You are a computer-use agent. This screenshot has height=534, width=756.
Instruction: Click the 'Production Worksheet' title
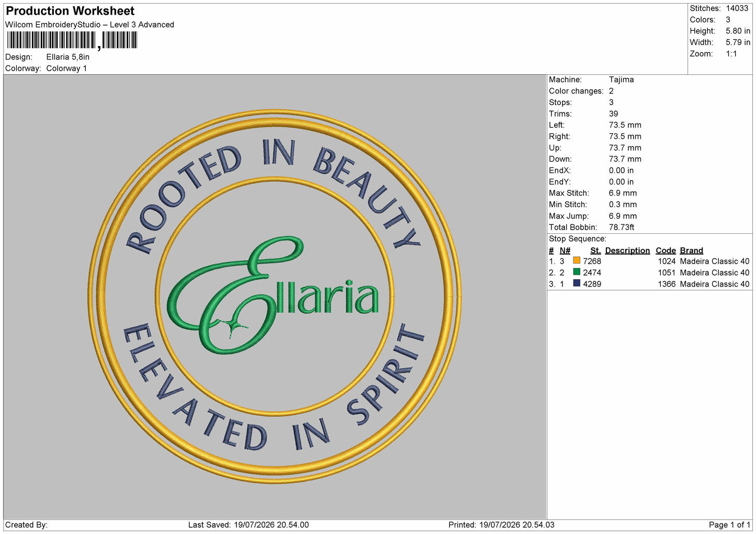[x=70, y=11]
